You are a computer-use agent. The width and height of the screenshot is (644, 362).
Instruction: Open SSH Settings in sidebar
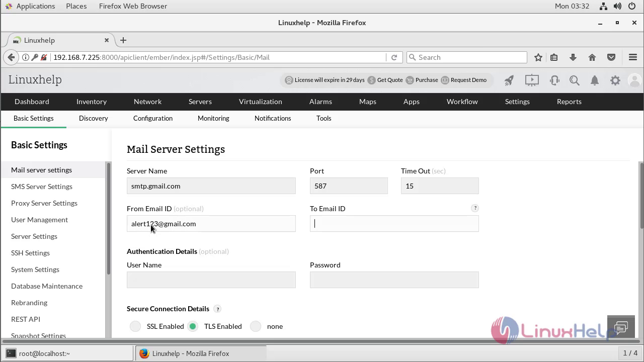(x=30, y=253)
